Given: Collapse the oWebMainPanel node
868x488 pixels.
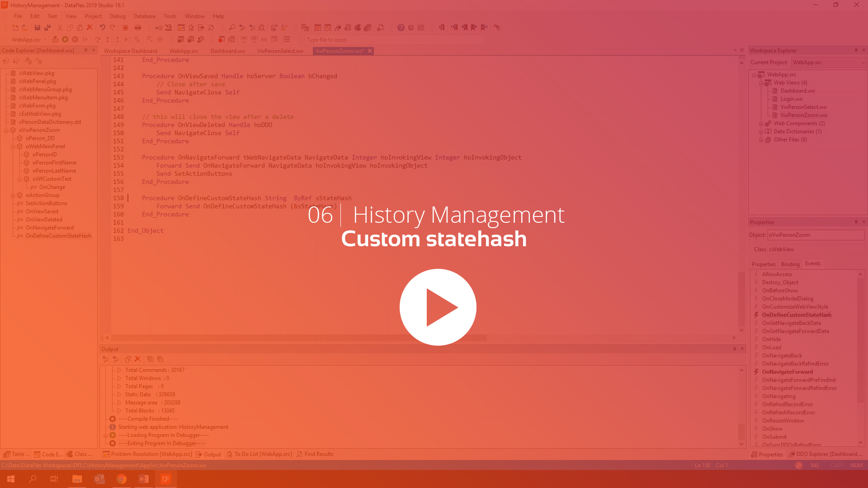Looking at the screenshot, I should (13, 146).
